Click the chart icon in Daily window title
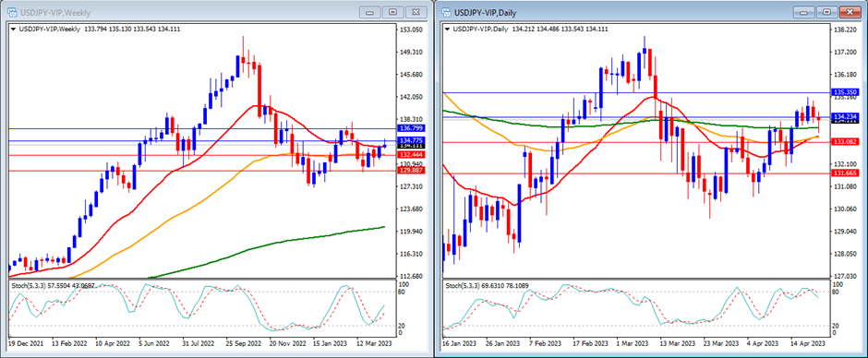Image resolution: width=868 pixels, height=358 pixels. (447, 12)
